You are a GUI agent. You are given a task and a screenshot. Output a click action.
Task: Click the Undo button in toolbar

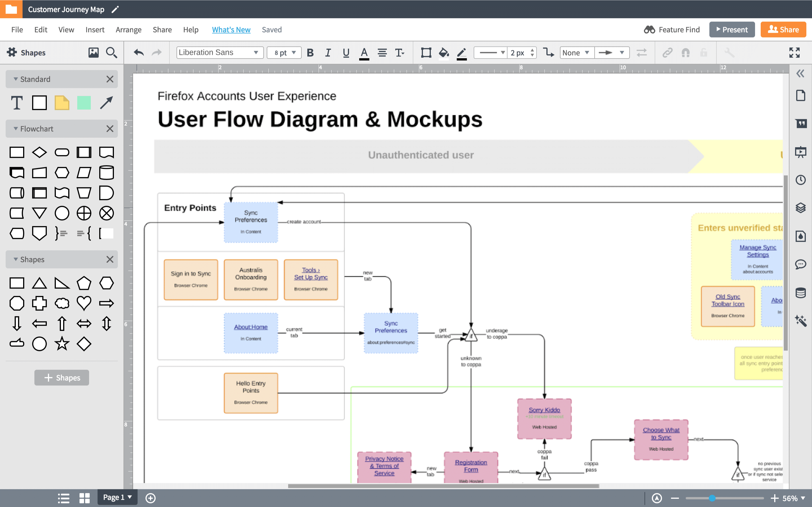point(138,53)
